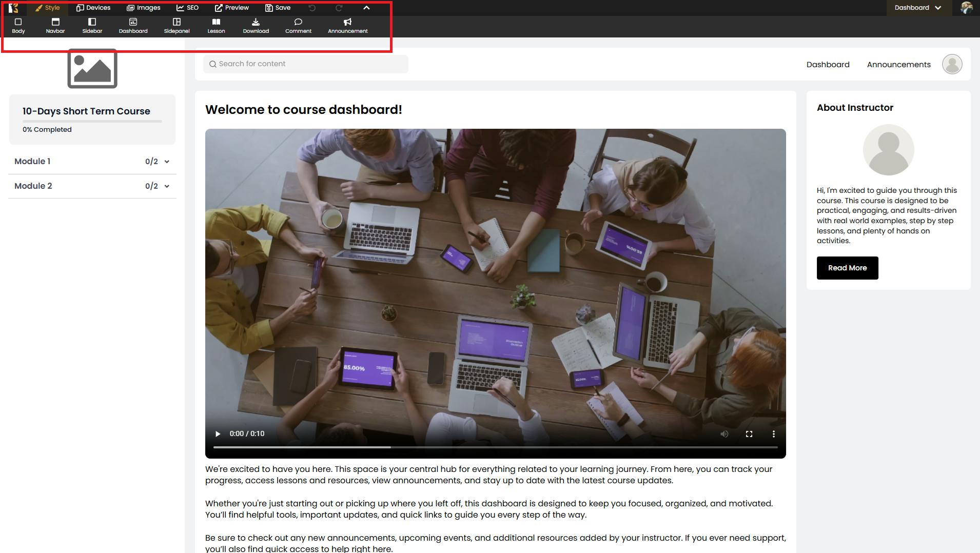Toggle fullscreen mode on the video

pos(749,434)
